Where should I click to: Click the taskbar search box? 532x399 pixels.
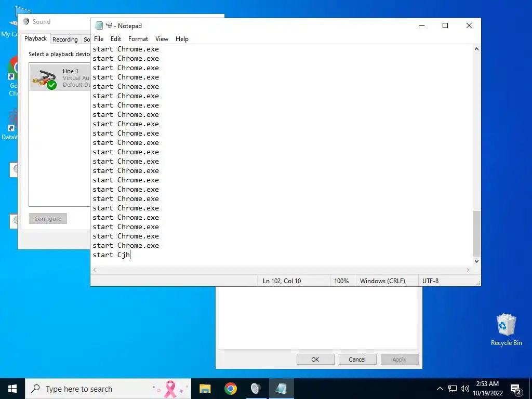click(108, 389)
